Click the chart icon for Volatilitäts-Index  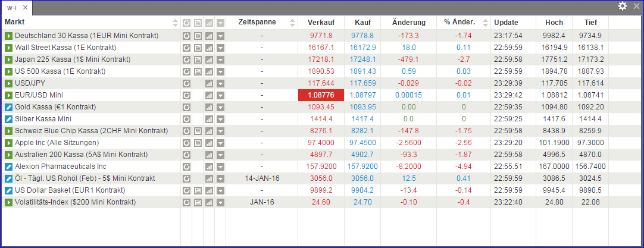209,202
